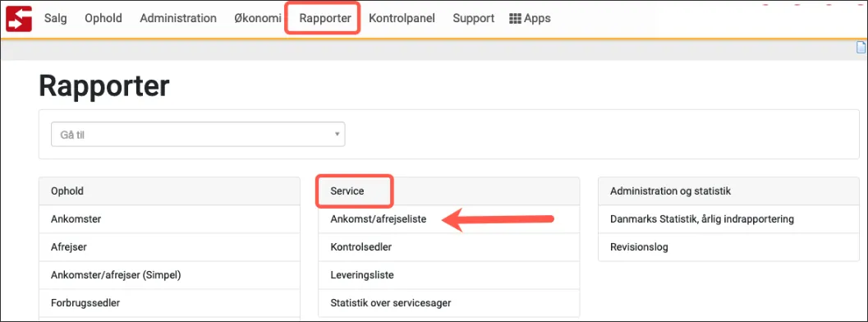This screenshot has height=322, width=868.
Task: Click the Ophold panel header
Action: point(169,191)
